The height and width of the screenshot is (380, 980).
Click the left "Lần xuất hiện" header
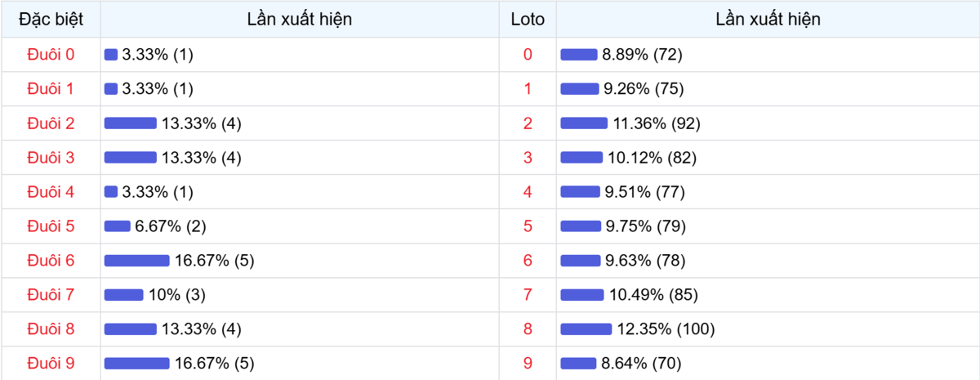[x=300, y=19]
